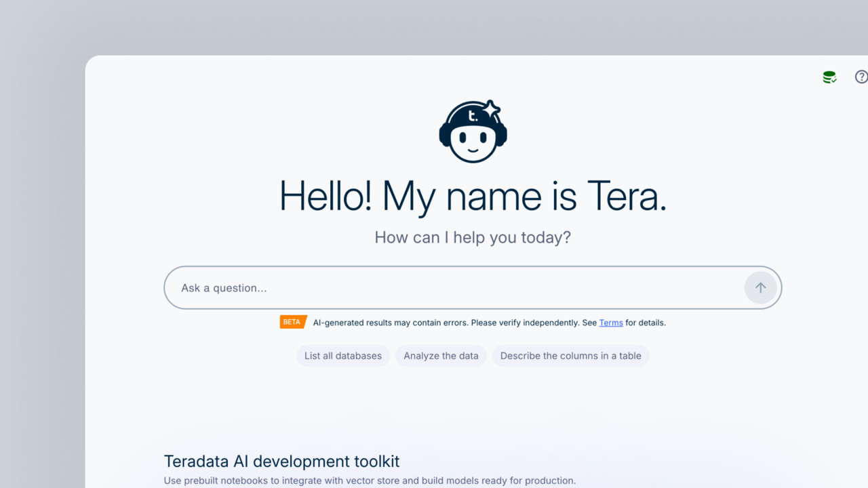The image size is (868, 488).
Task: Click the help question mark icon
Action: 861,77
